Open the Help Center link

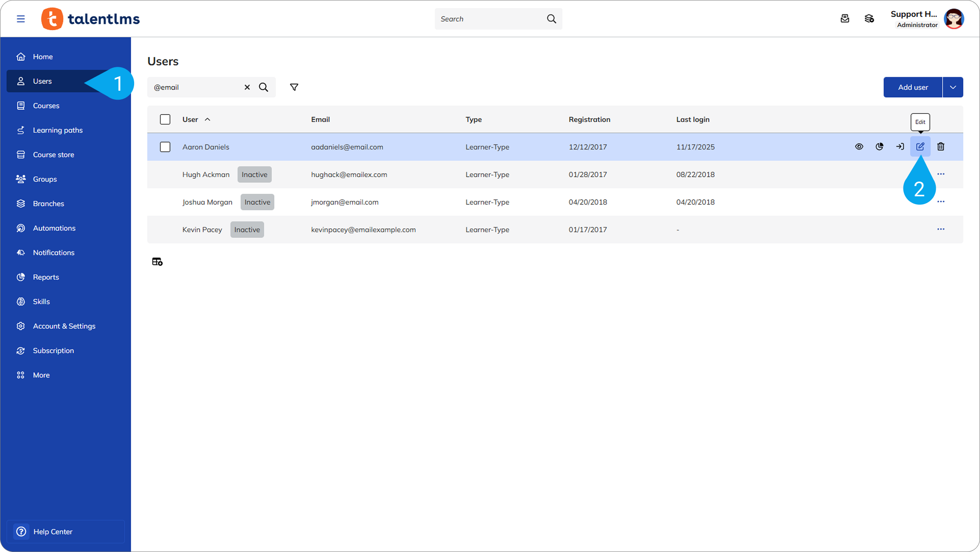(53, 532)
